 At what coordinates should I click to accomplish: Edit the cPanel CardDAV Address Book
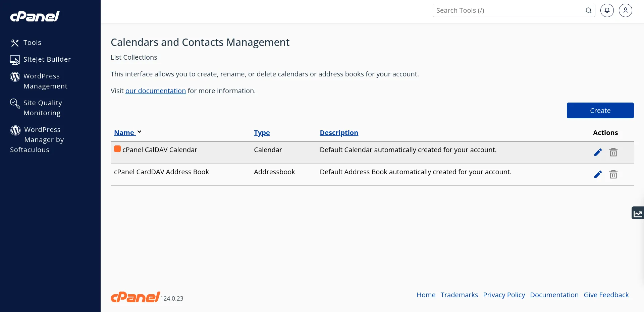(598, 175)
